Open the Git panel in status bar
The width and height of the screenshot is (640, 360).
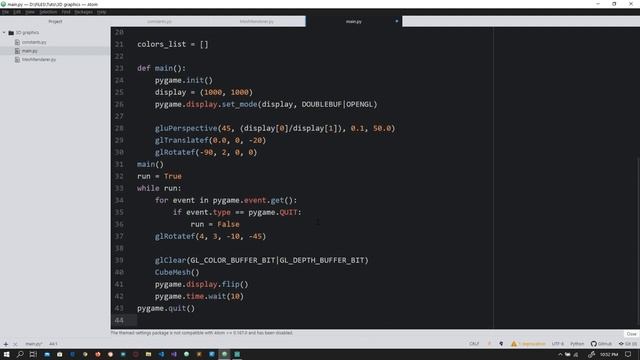point(628,344)
